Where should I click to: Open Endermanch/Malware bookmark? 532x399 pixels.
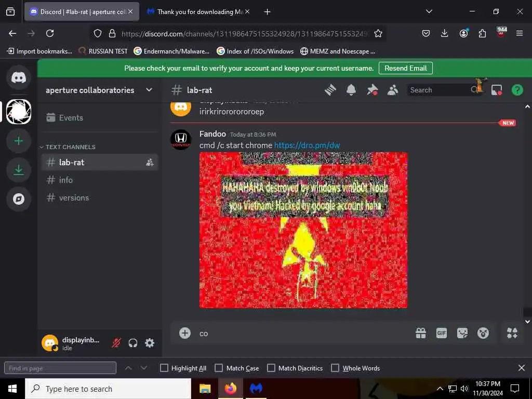point(171,51)
